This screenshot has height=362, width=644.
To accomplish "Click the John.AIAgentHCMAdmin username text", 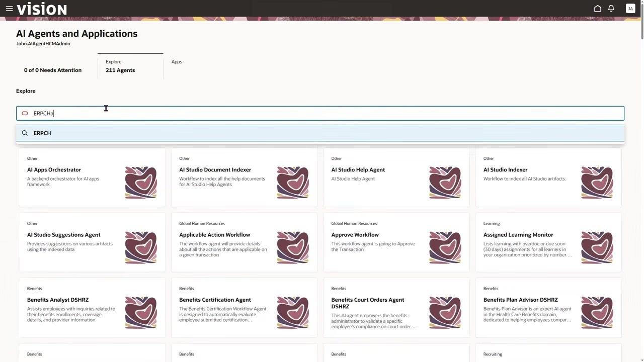I will (x=43, y=44).
